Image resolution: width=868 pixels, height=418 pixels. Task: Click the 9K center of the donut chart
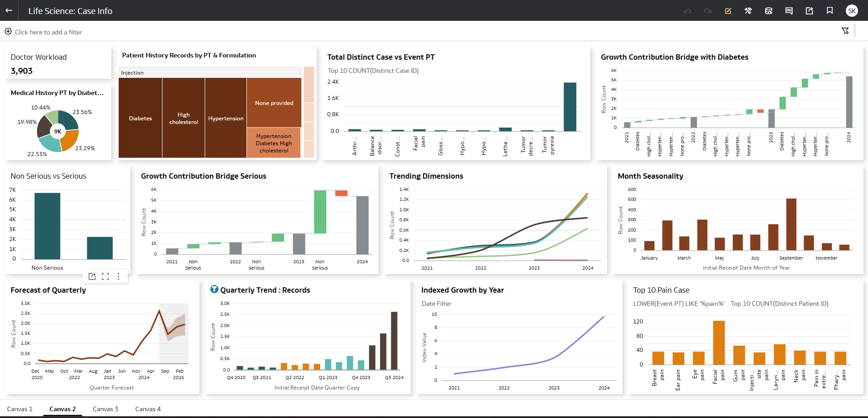click(x=58, y=131)
